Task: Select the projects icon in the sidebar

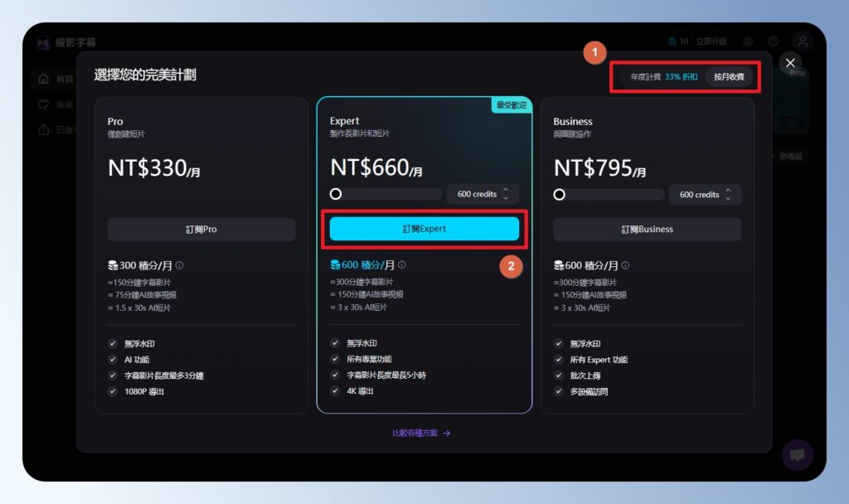Action: (43, 104)
